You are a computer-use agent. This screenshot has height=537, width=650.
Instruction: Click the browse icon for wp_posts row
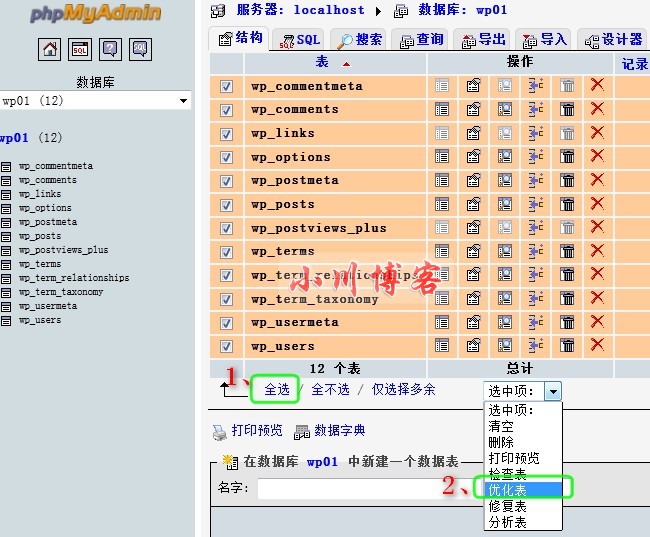(441, 204)
